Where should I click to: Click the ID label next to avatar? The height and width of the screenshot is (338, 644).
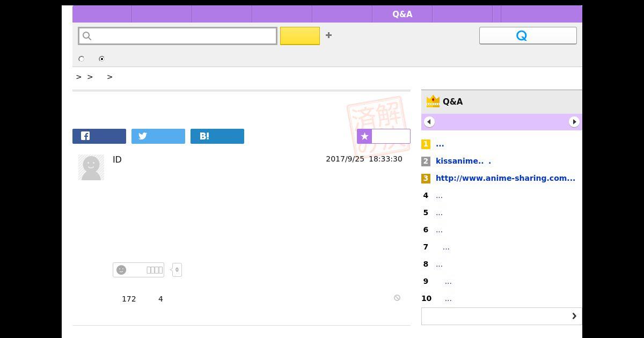117,159
